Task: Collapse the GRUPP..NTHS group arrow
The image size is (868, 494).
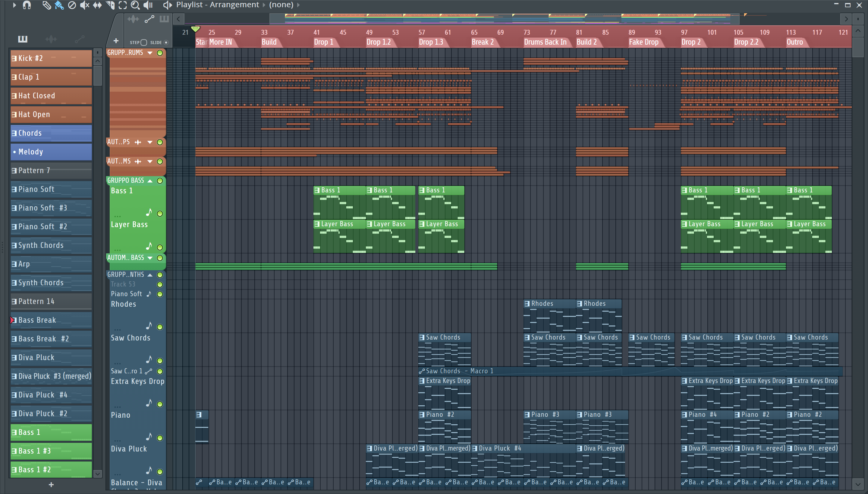Action: (x=150, y=275)
